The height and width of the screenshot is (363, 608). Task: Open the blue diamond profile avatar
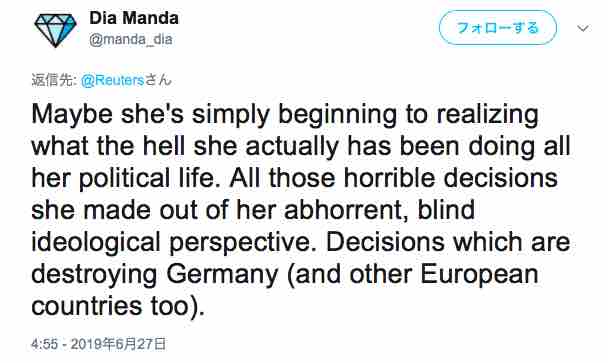pyautogui.click(x=55, y=30)
